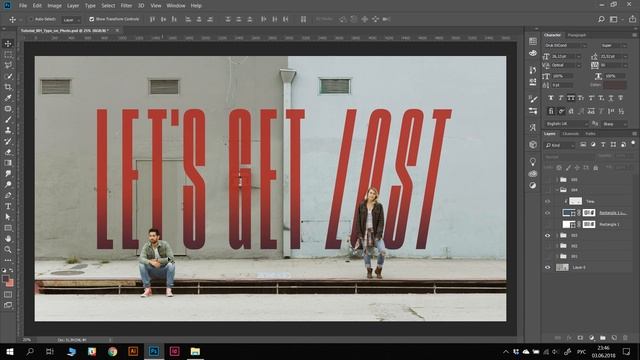
Task: Switch to the Channels tab
Action: tap(571, 134)
